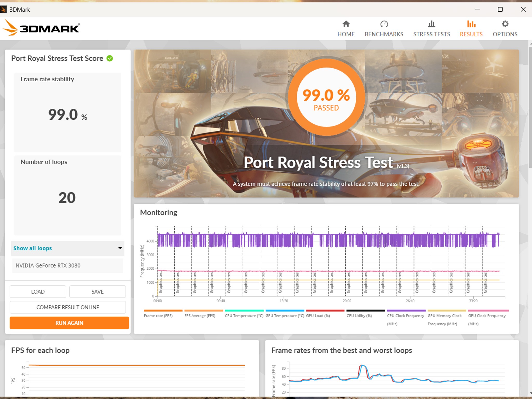Viewport: 532px width, 399px height.
Task: Toggle FPS Average (FPS) legend swatch
Action: tap(204, 311)
